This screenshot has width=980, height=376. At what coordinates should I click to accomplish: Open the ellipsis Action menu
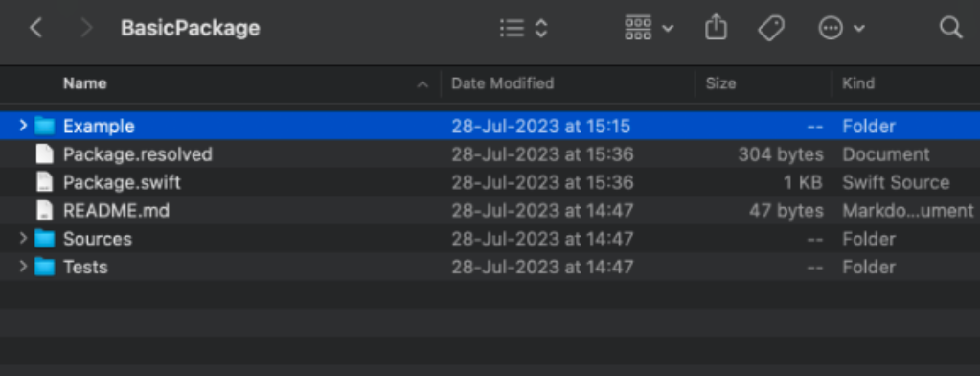coord(842,28)
